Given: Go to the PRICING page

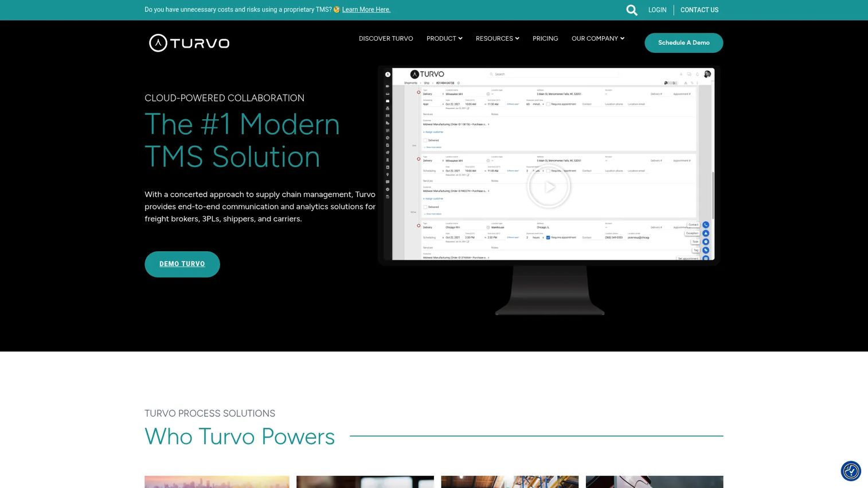Looking at the screenshot, I should [545, 38].
